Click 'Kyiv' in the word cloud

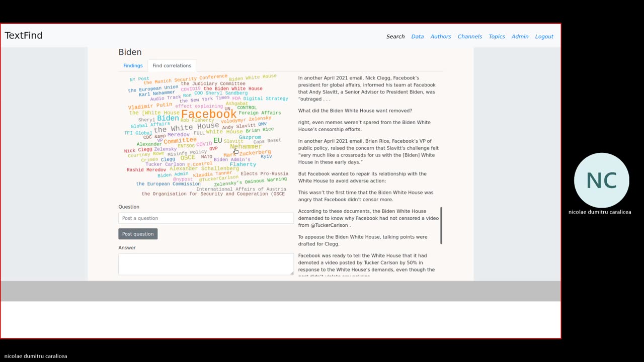(266, 156)
